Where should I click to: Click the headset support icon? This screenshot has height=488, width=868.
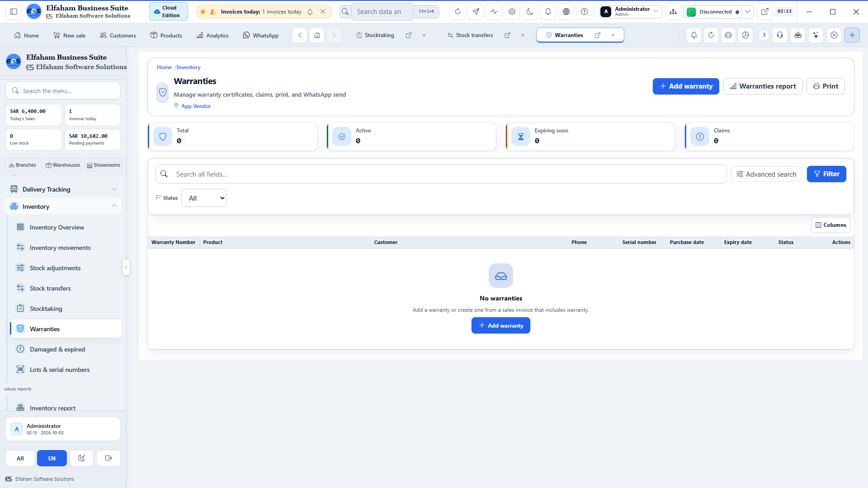point(780,35)
